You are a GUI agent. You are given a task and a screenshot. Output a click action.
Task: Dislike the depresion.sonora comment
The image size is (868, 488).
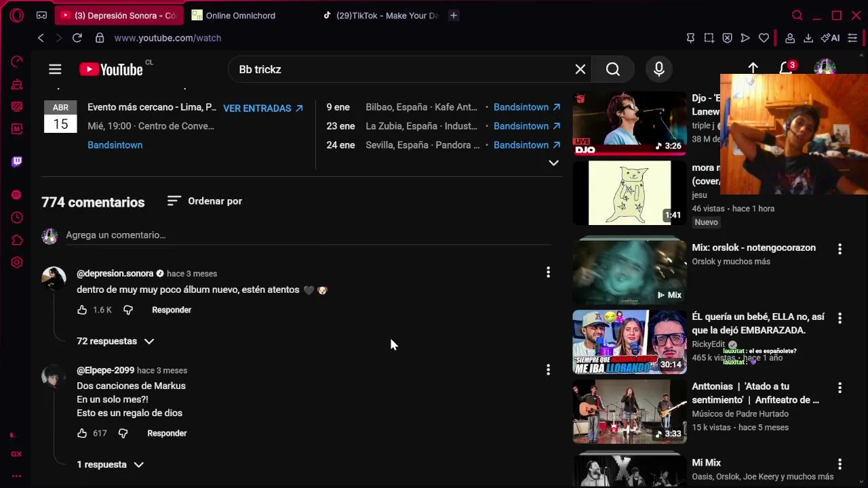click(x=128, y=310)
